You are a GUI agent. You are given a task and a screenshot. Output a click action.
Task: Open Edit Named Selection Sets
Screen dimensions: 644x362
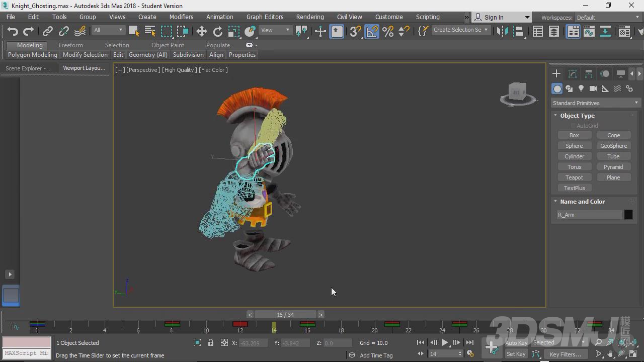click(x=423, y=31)
